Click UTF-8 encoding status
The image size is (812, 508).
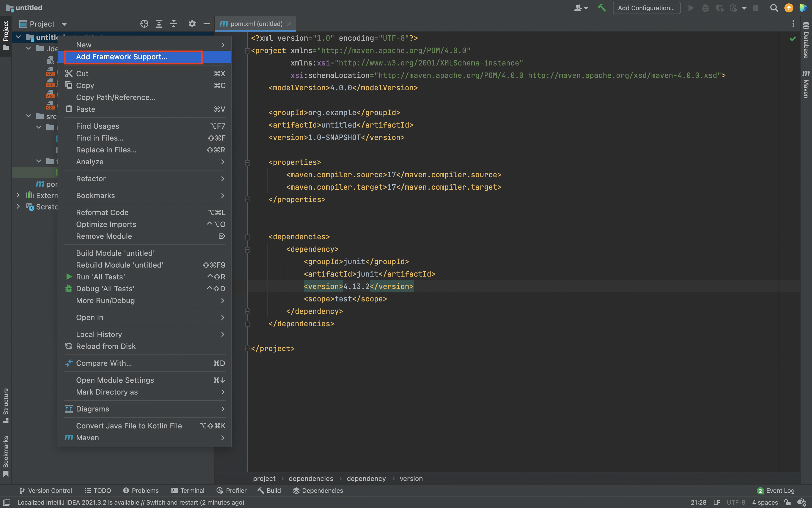click(736, 502)
